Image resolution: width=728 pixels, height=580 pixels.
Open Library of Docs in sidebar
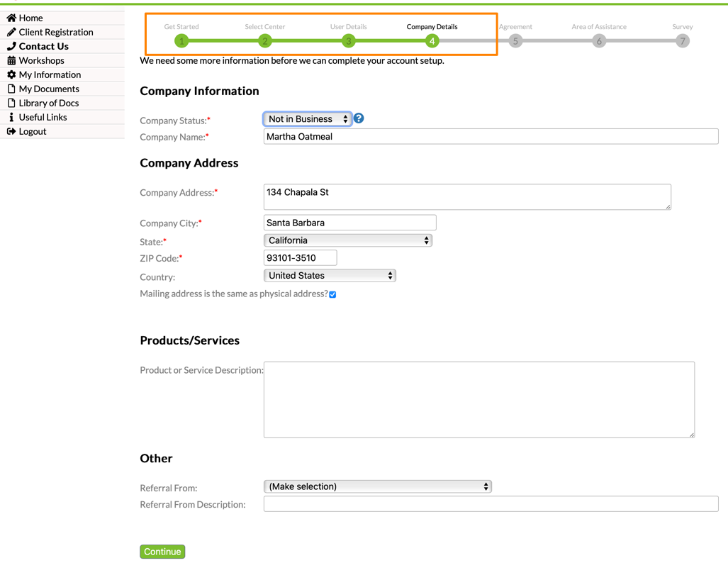[x=48, y=103]
